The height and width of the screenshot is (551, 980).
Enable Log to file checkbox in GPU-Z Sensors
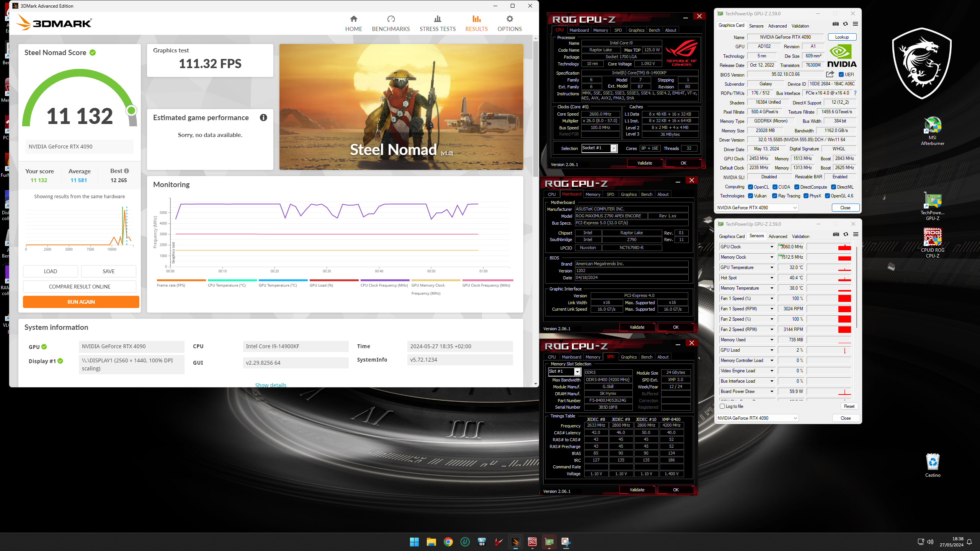pyautogui.click(x=722, y=406)
